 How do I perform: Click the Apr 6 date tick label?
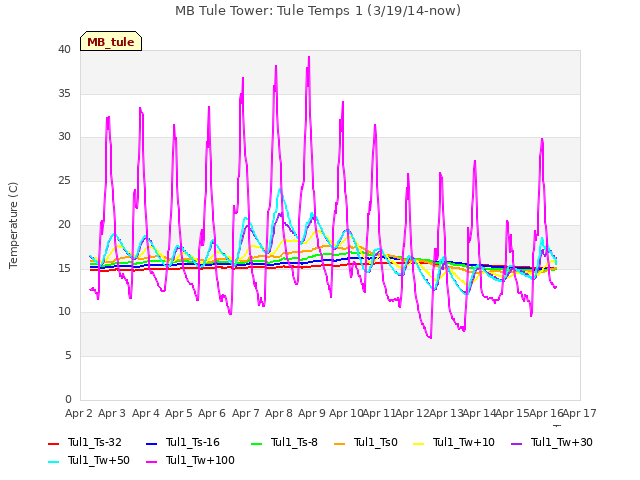pyautogui.click(x=212, y=413)
